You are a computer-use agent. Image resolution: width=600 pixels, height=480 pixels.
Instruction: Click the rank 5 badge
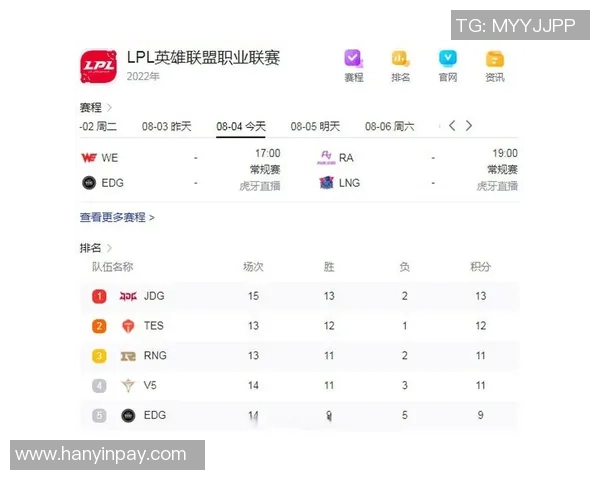[99, 415]
